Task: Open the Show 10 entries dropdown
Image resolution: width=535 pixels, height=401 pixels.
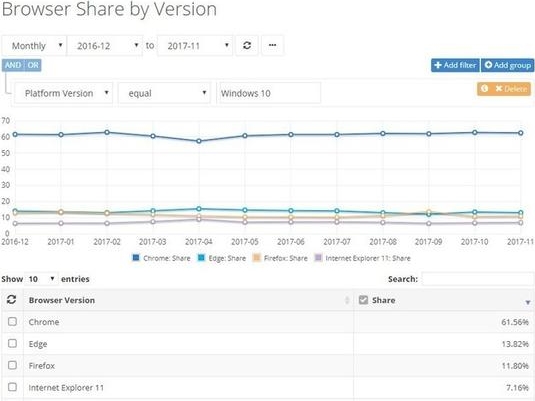Action: [x=41, y=279]
